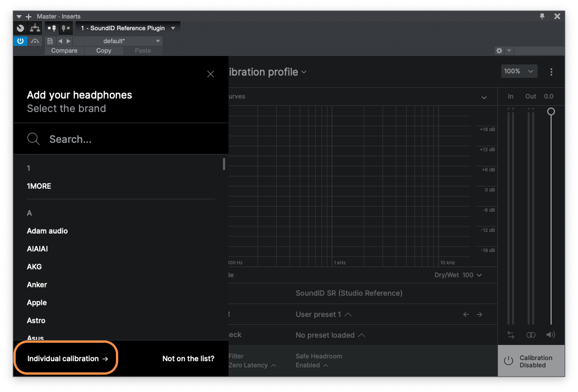Pick the Apple brand
Viewport: 578px width, 392px height.
coord(37,302)
